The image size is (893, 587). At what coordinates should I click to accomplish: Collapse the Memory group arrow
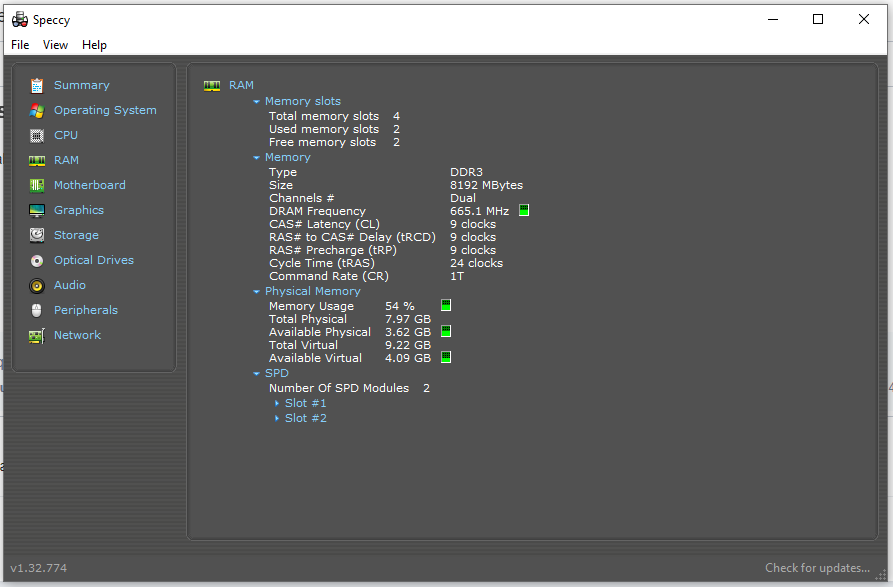256,158
